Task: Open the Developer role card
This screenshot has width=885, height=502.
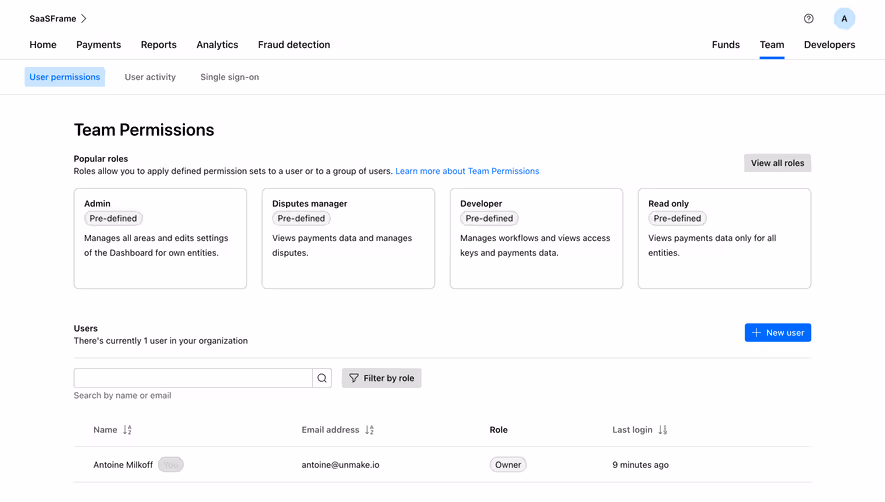Action: pos(536,238)
